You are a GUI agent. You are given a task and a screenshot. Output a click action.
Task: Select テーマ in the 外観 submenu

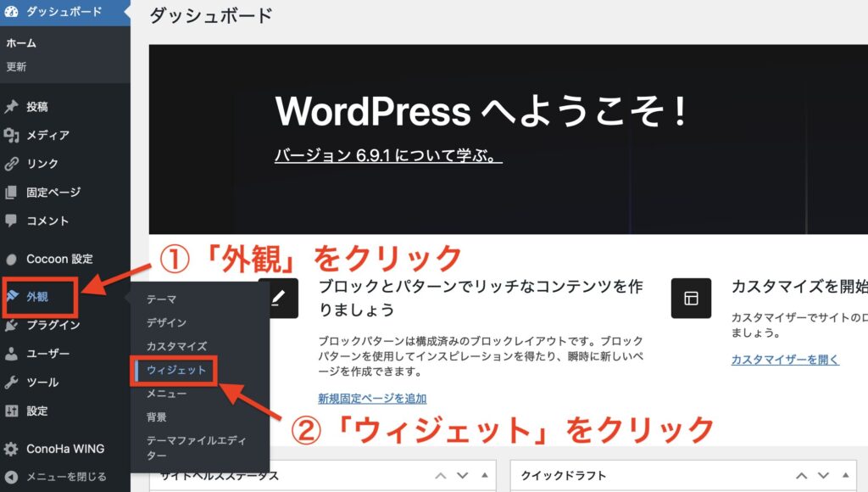[161, 299]
